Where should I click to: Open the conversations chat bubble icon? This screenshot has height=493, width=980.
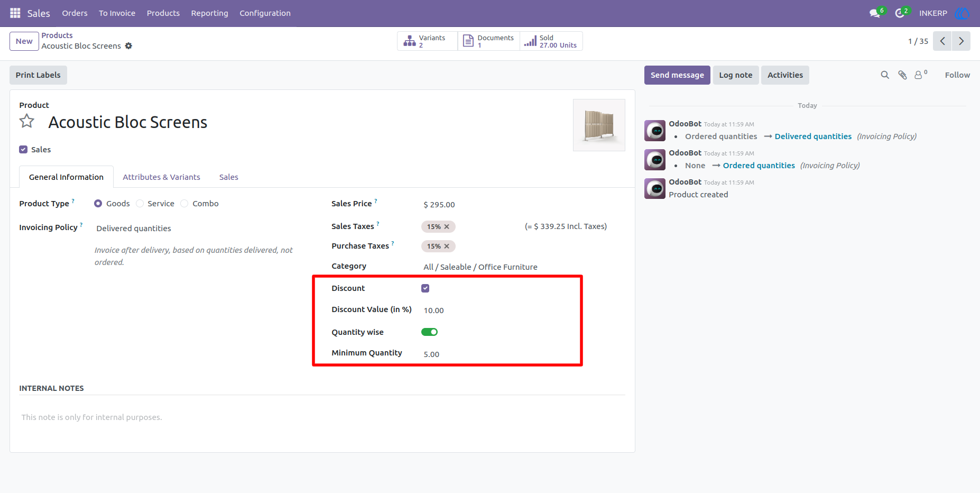[x=875, y=13]
